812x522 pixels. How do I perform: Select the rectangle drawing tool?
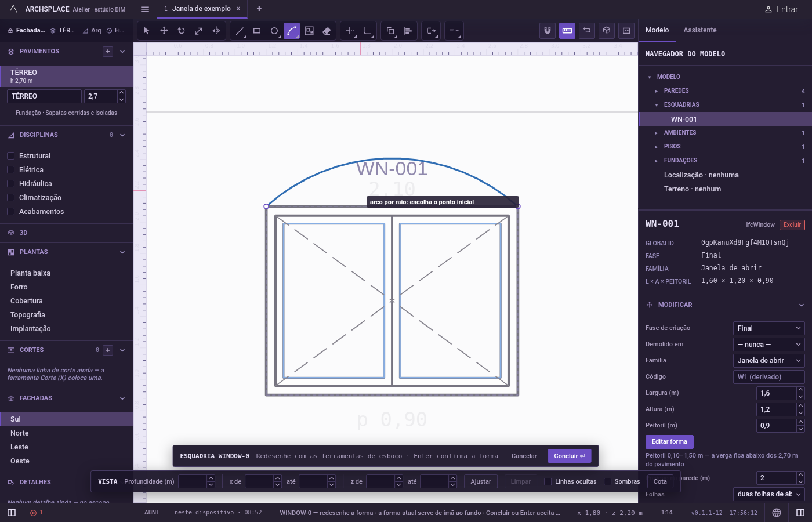point(257,31)
